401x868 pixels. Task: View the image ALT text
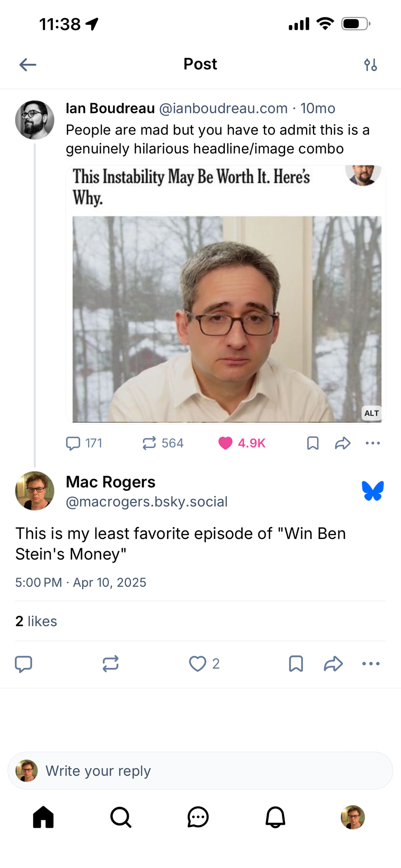[371, 413]
